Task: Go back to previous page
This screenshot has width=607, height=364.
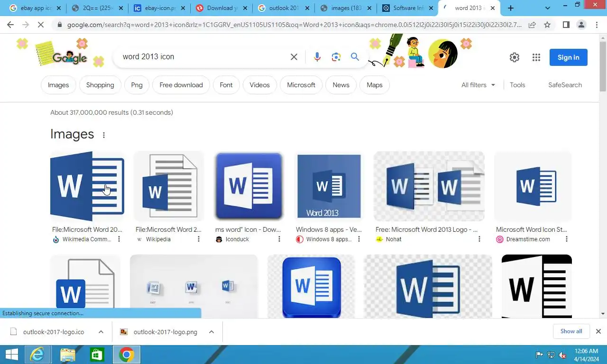Action: point(10,25)
